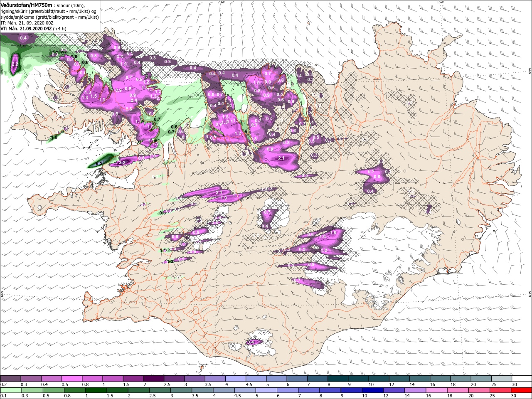Pick rain legend pink swatch between 16 and 18
The width and height of the screenshot is (532, 399).
point(436,390)
